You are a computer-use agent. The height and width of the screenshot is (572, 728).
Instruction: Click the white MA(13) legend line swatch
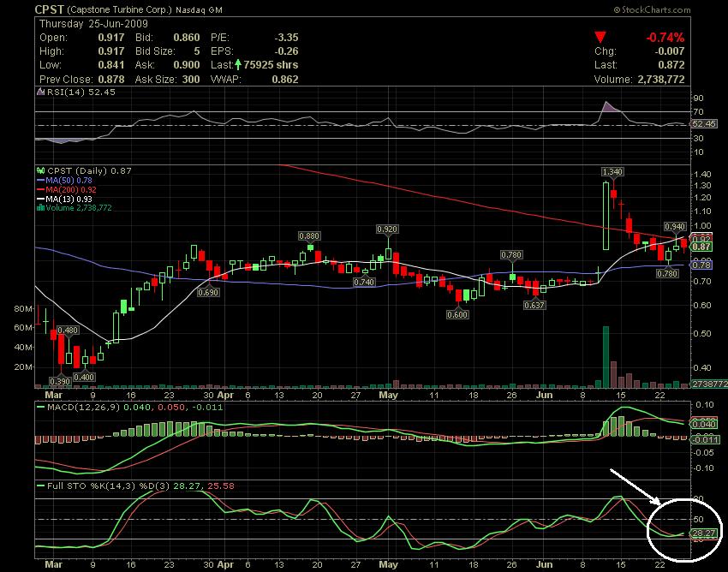41,199
